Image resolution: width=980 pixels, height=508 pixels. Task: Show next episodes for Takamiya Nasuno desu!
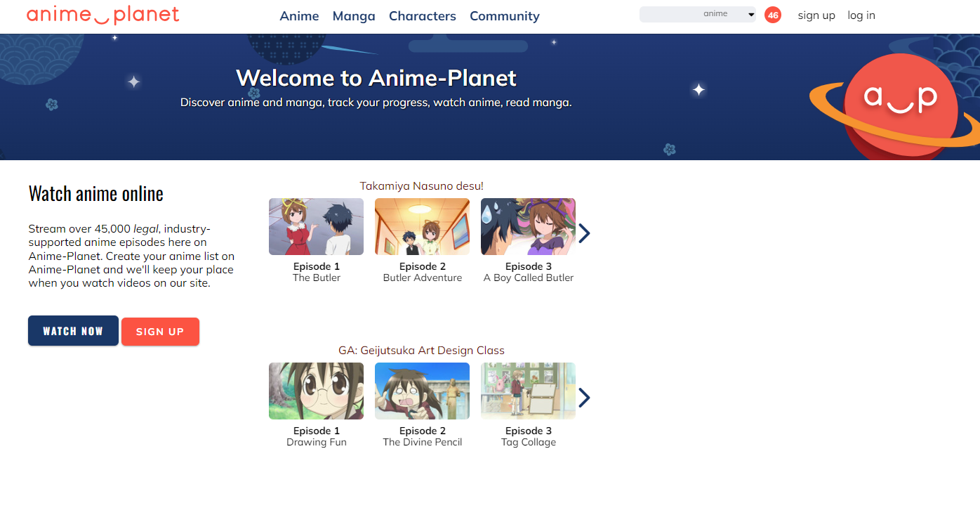pos(584,233)
